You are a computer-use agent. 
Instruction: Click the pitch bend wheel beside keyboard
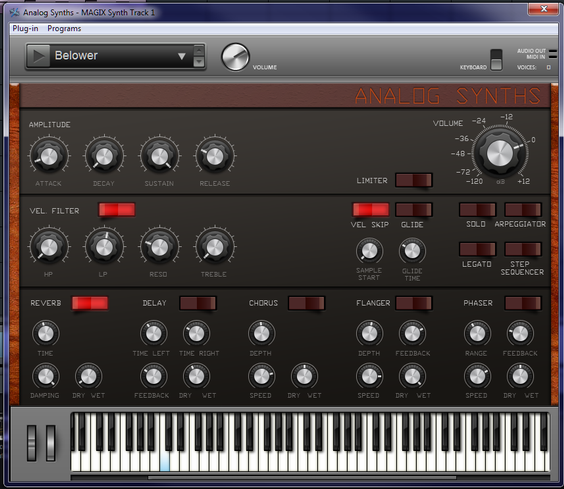[x=32, y=443]
